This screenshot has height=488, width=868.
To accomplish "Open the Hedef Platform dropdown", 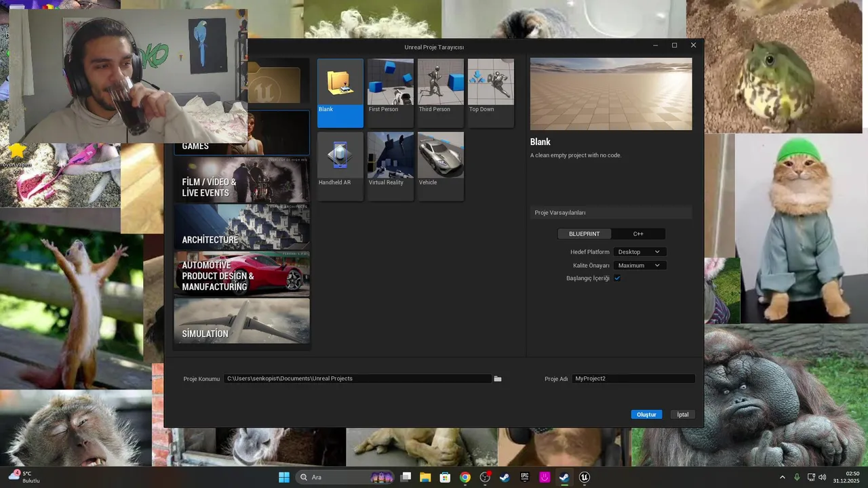I will pos(639,251).
